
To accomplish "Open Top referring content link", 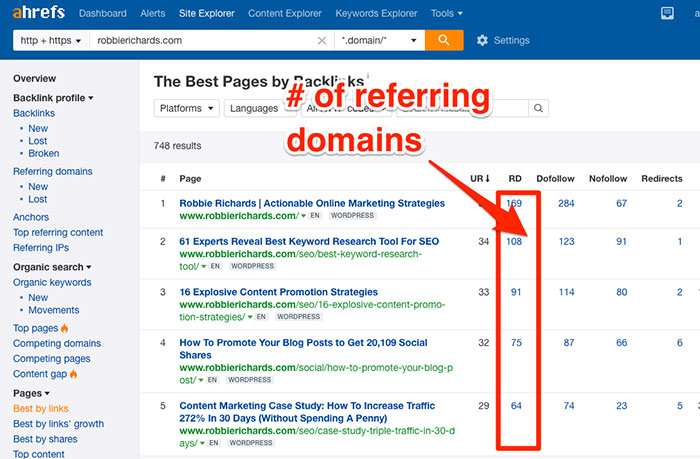I will (x=58, y=233).
